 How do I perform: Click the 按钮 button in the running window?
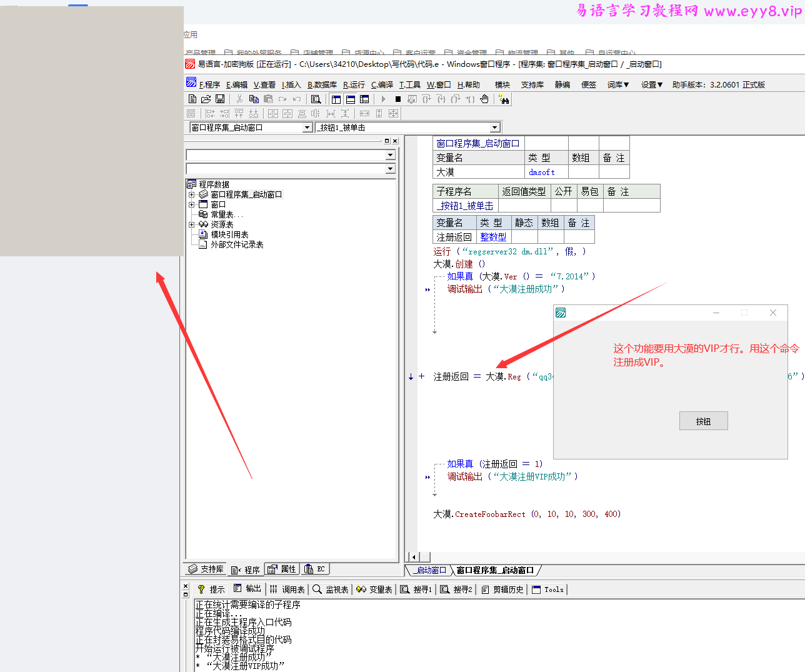coord(704,421)
